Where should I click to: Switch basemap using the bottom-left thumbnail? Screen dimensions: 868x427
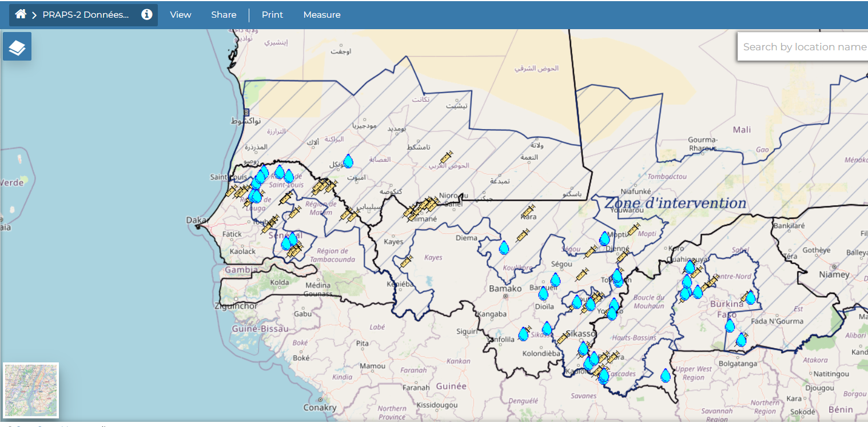click(x=31, y=391)
